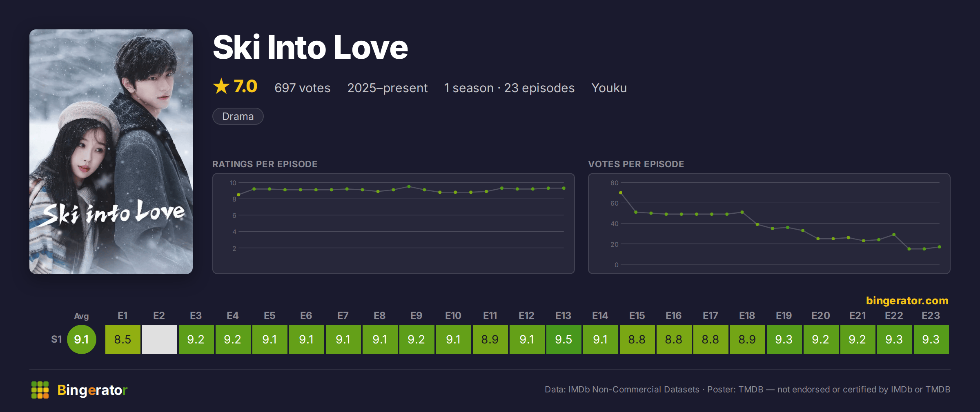Click the Bingerator grid logo icon
The width and height of the screenshot is (980, 412).
tap(40, 390)
